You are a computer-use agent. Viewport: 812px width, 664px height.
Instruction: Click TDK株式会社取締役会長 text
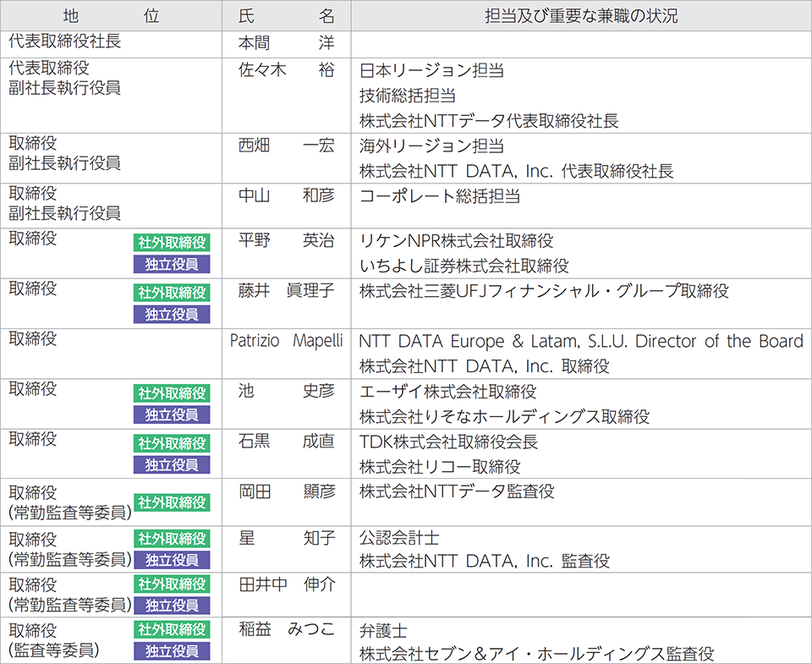[x=448, y=442]
